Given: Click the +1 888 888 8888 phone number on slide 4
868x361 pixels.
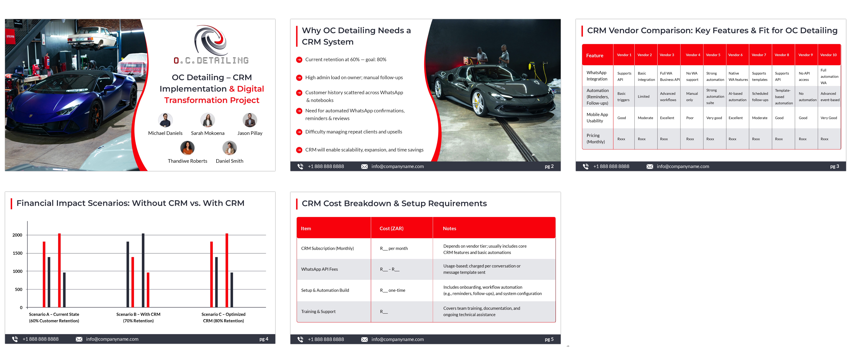Looking at the screenshot, I should 40,339.
